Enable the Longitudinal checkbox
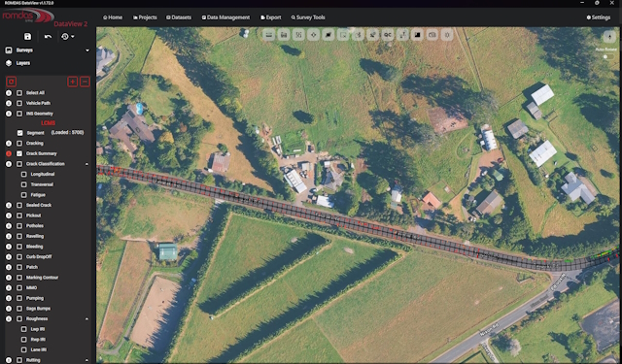 23,174
